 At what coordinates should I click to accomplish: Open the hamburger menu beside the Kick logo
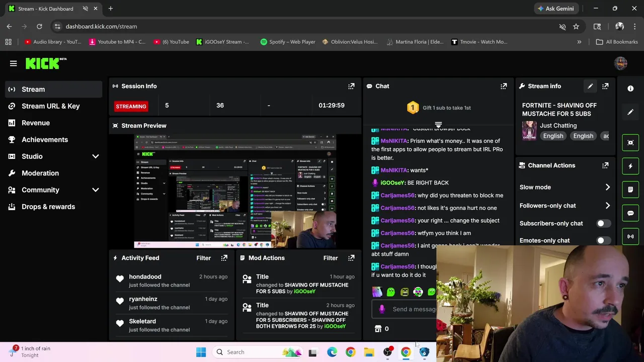pos(13,63)
